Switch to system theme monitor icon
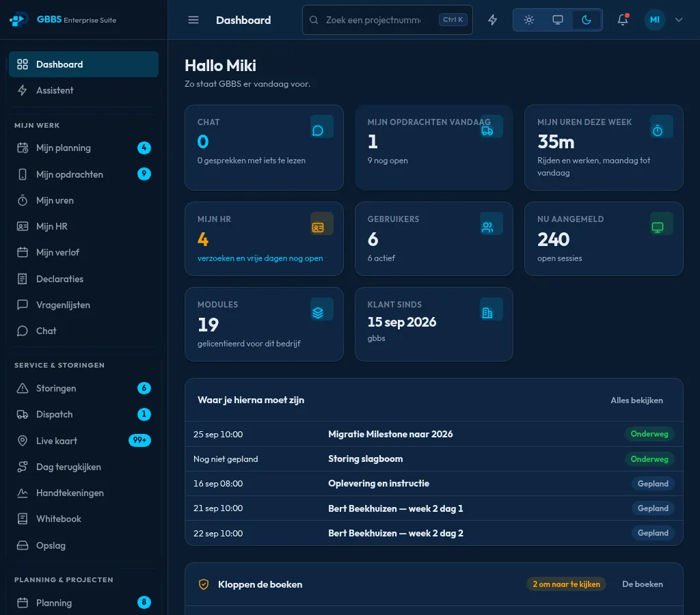The width and height of the screenshot is (700, 615). (558, 20)
